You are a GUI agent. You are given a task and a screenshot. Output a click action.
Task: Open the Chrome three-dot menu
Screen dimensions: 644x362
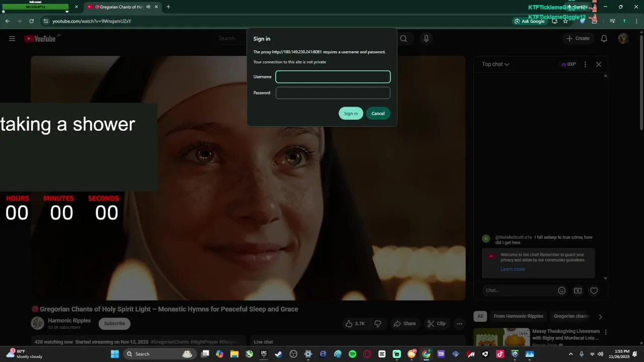click(636, 21)
